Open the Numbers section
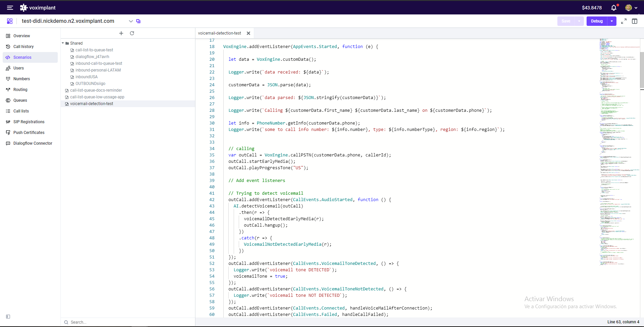The image size is (644, 327). coord(30,79)
